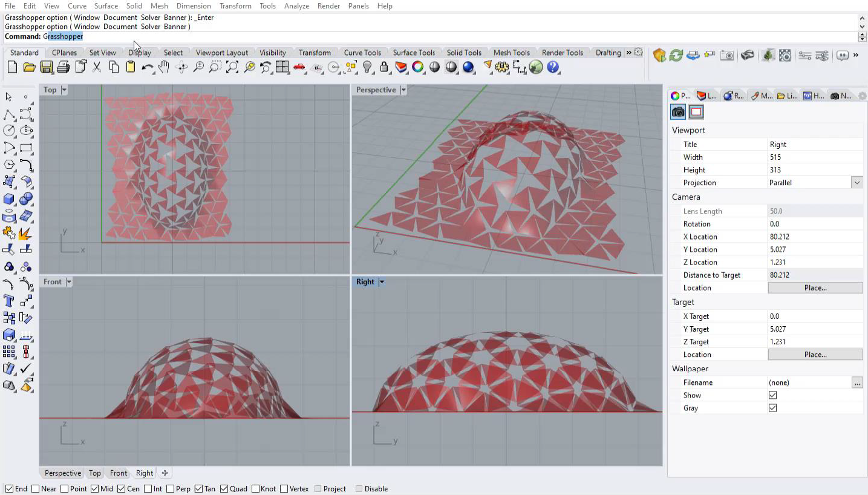This screenshot has width=868, height=495.
Task: Click the padlock Lock objects icon
Action: click(x=383, y=67)
